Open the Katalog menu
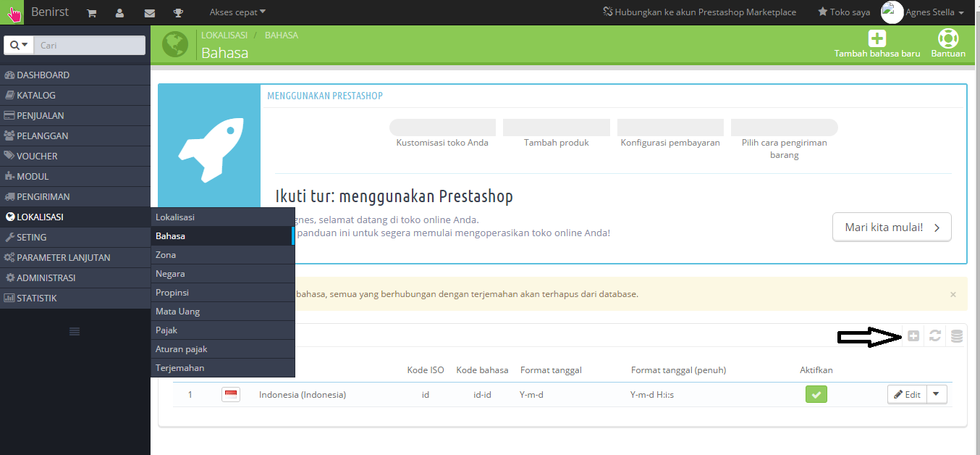 tap(75, 95)
